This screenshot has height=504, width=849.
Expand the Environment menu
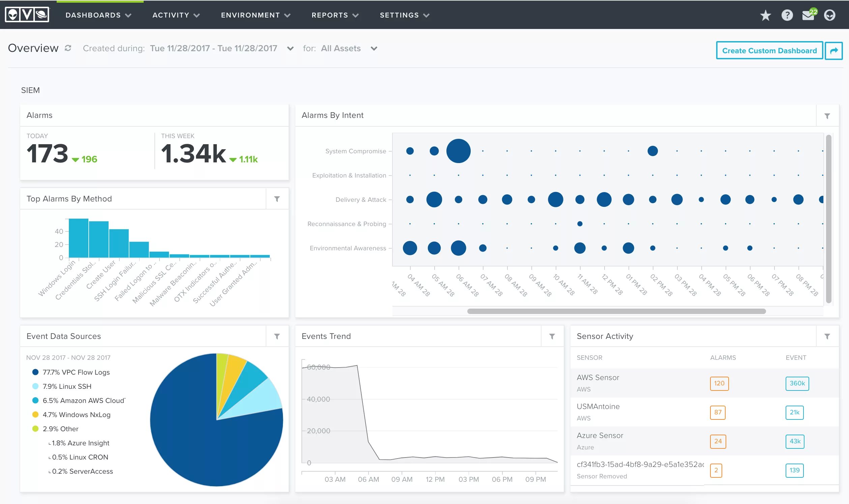pos(256,15)
